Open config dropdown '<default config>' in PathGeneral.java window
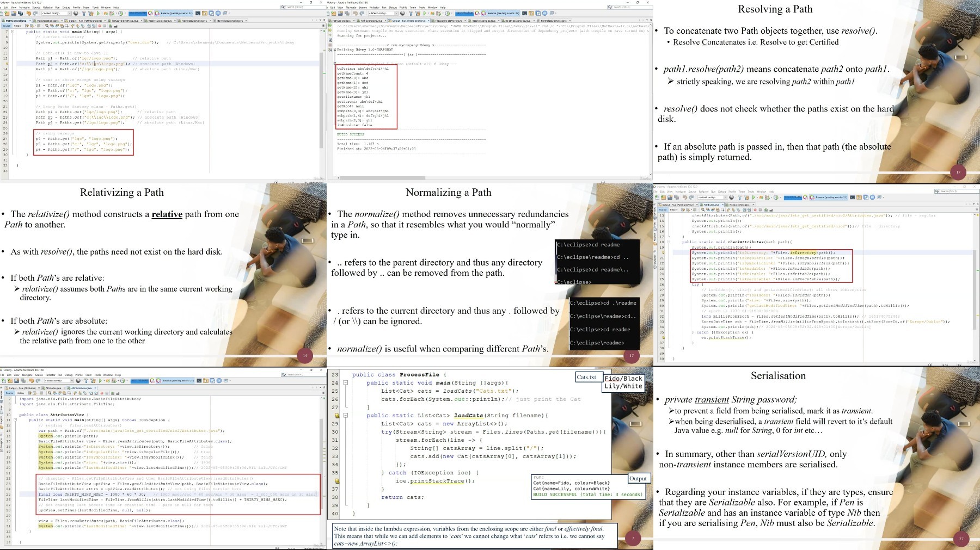 click(x=57, y=13)
